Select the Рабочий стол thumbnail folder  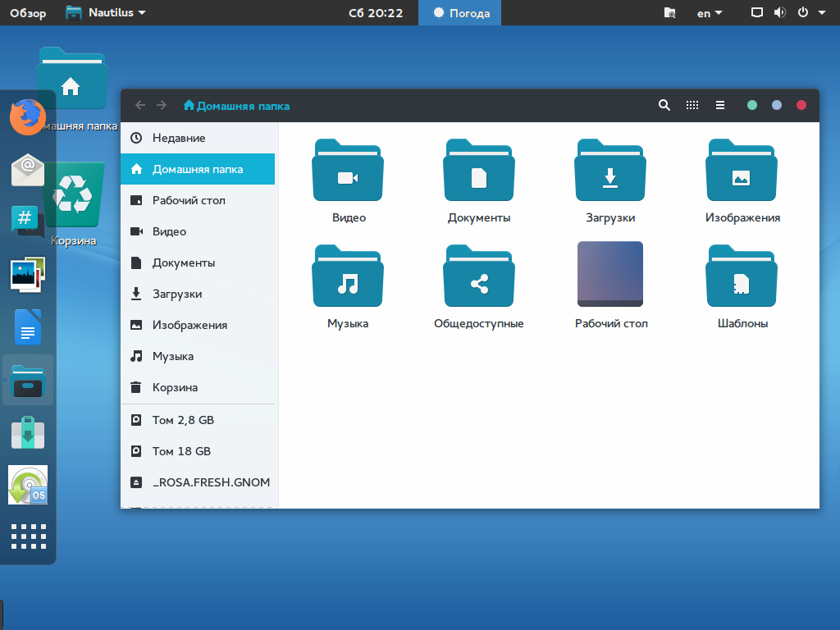(x=609, y=274)
